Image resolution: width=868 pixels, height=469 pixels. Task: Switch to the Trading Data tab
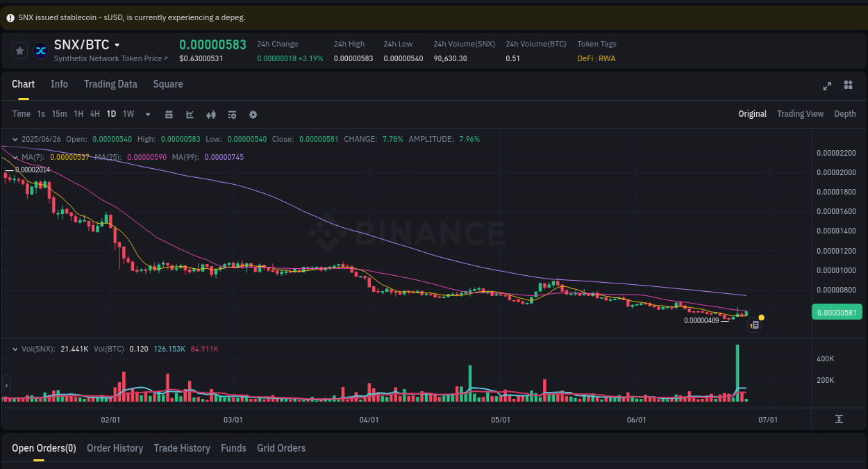(110, 84)
